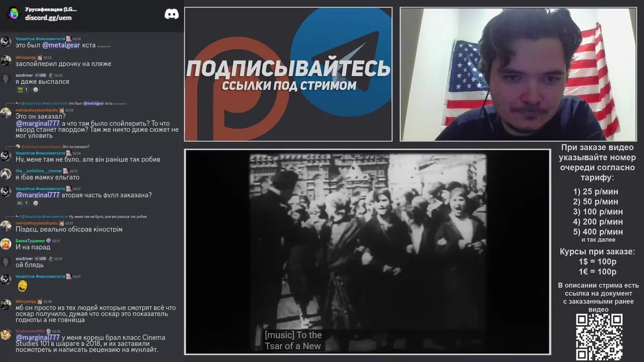644x362 pixels.
Task: Click the streamer's webcam feed
Action: [x=518, y=74]
